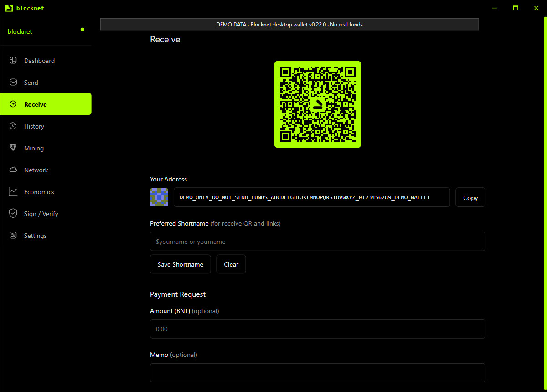Click the 'Memo' label

pyautogui.click(x=159, y=355)
